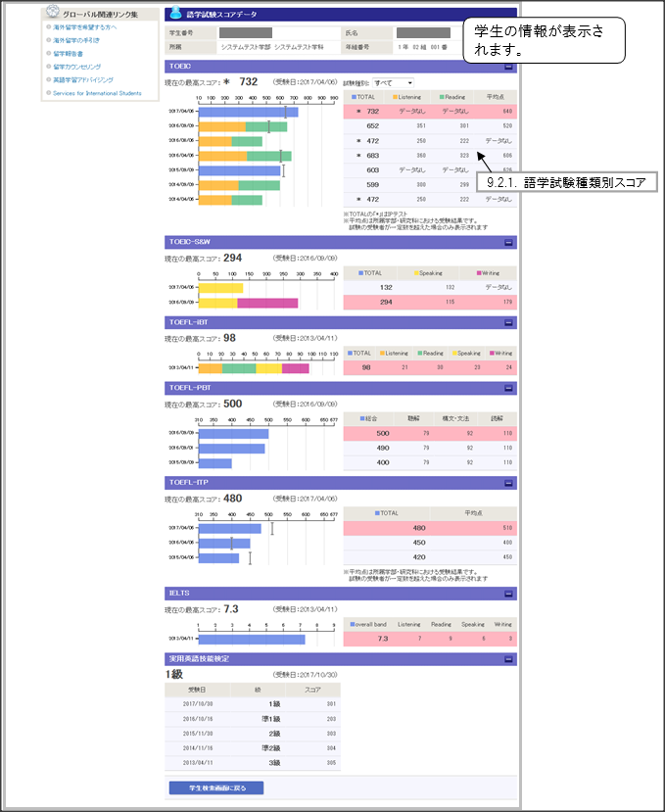Select the 実用英語技能検定 section header
This screenshot has height=812, width=665.
tap(341, 659)
